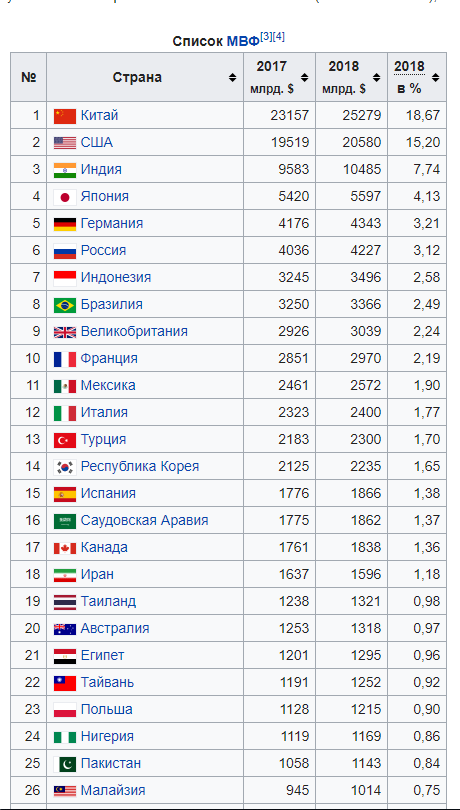Open the Таиланд country link
The width and height of the screenshot is (460, 810).
(x=109, y=601)
